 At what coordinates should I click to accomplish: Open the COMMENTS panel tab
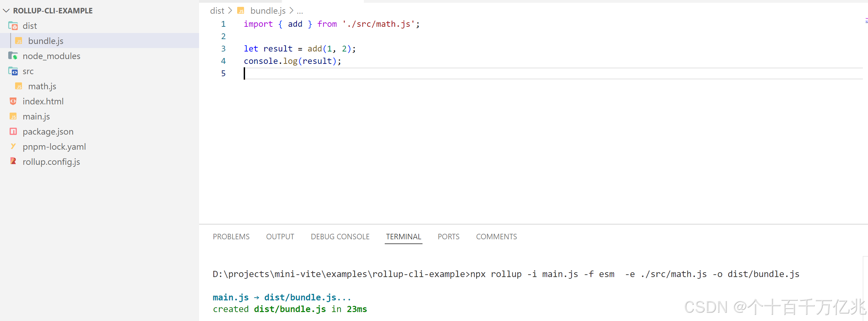pos(496,237)
